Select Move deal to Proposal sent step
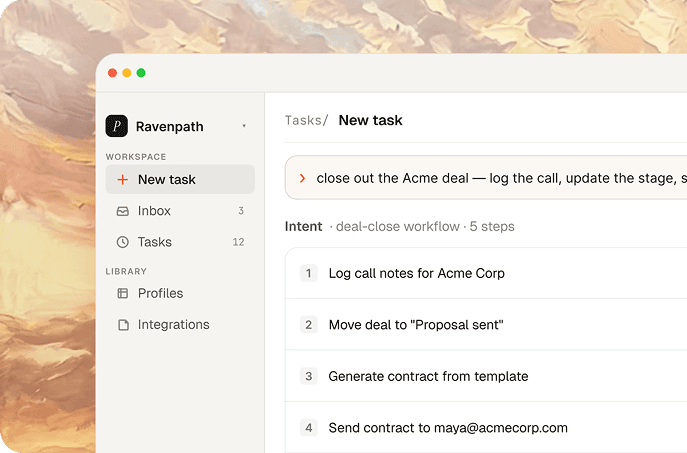Image resolution: width=687 pixels, height=453 pixels. (x=486, y=325)
